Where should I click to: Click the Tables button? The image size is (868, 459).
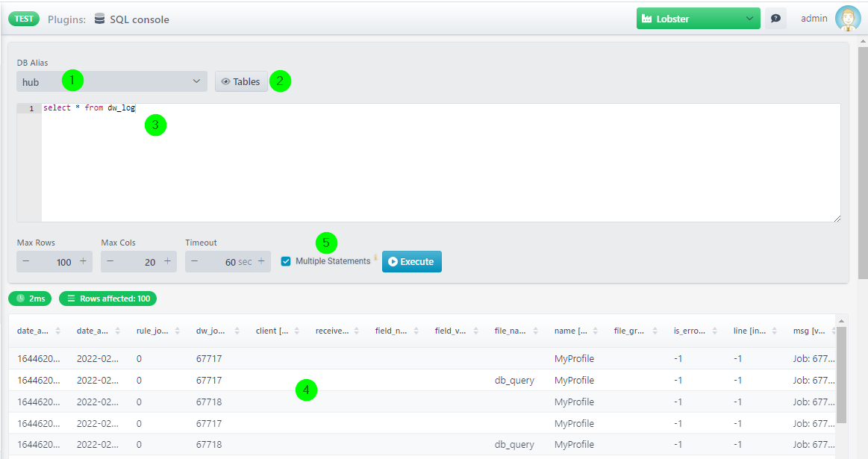coord(241,81)
